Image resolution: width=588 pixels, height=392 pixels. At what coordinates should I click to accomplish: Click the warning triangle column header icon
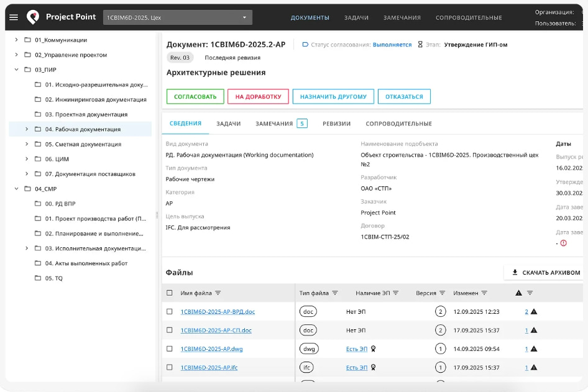click(x=518, y=293)
